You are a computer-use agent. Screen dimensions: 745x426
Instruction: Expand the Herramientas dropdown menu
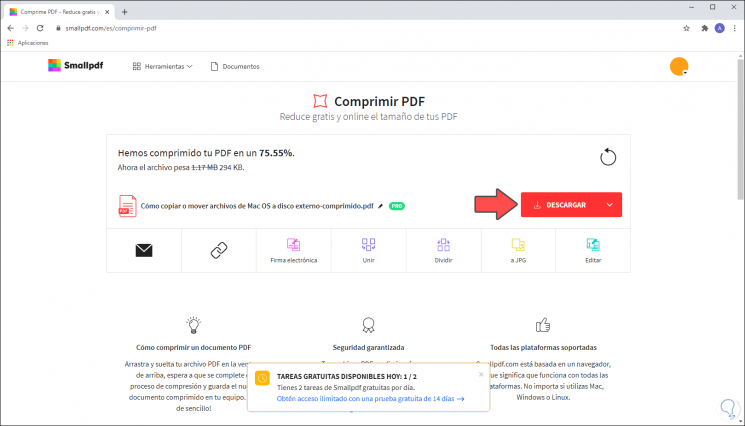click(x=162, y=66)
